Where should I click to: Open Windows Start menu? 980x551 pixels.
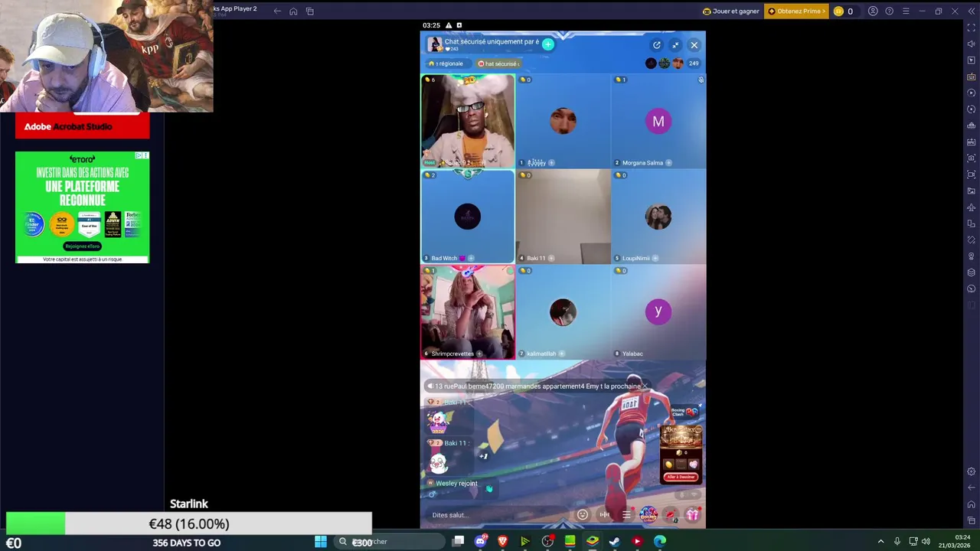click(321, 542)
